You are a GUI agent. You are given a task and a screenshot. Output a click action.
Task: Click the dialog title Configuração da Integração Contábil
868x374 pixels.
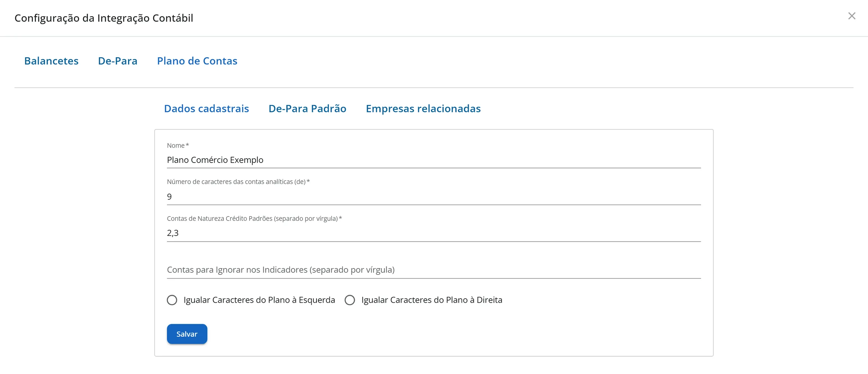(104, 18)
